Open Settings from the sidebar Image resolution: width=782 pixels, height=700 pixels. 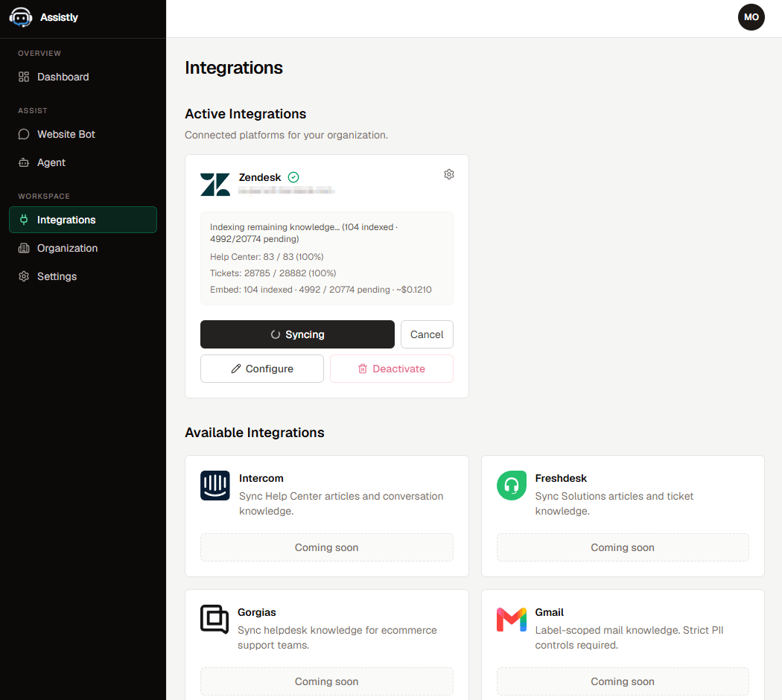point(83,276)
